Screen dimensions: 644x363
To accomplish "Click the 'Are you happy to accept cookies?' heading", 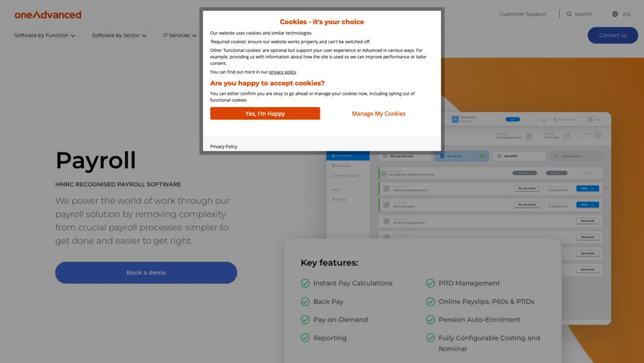I will point(267,83).
